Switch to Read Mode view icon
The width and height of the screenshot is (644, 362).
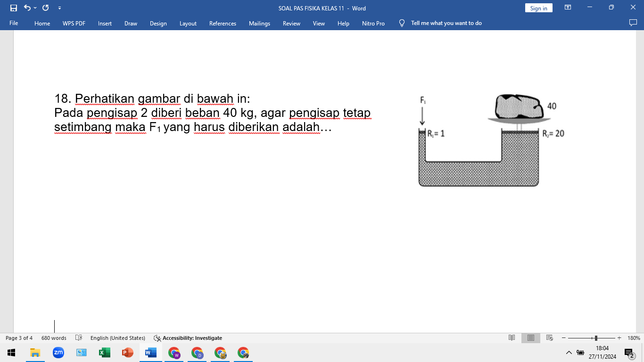click(x=512, y=338)
